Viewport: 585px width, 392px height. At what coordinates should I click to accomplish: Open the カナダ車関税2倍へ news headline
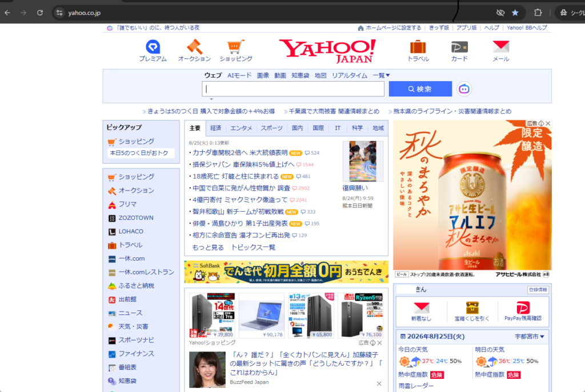coord(240,153)
